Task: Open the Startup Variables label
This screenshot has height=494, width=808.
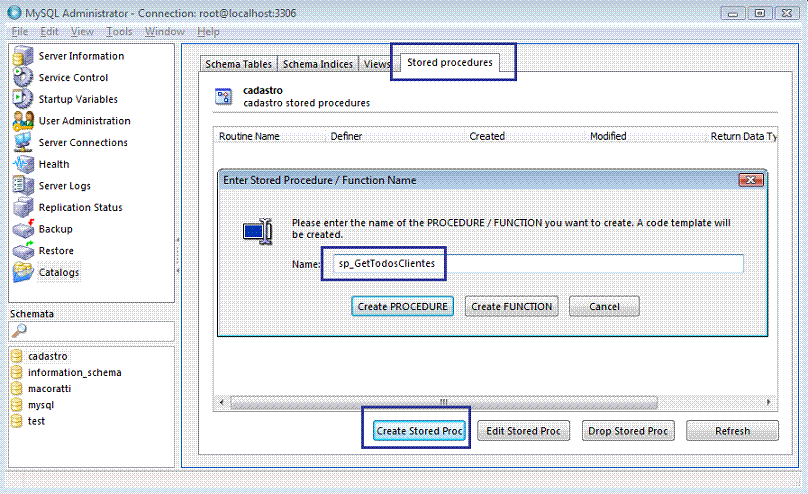Action: [78, 99]
